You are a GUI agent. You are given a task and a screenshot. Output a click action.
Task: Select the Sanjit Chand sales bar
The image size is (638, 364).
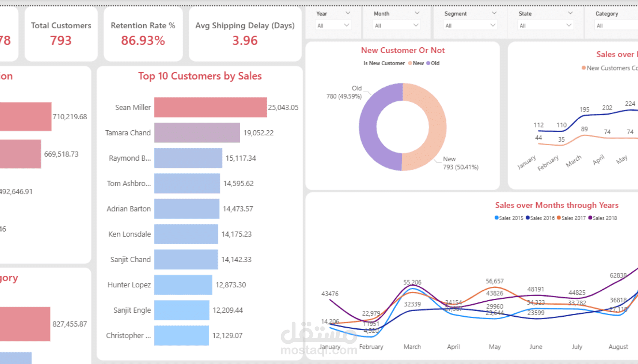(x=186, y=259)
